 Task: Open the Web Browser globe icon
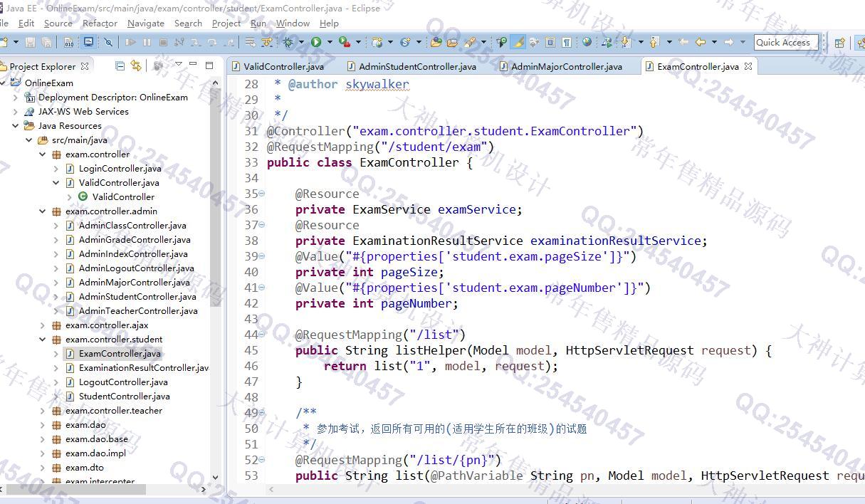coord(587,42)
